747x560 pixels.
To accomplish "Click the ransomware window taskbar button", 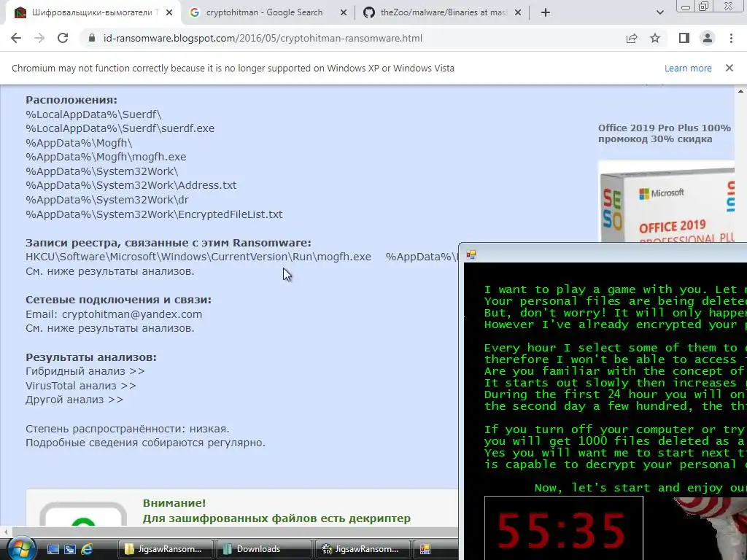I will coord(436,549).
